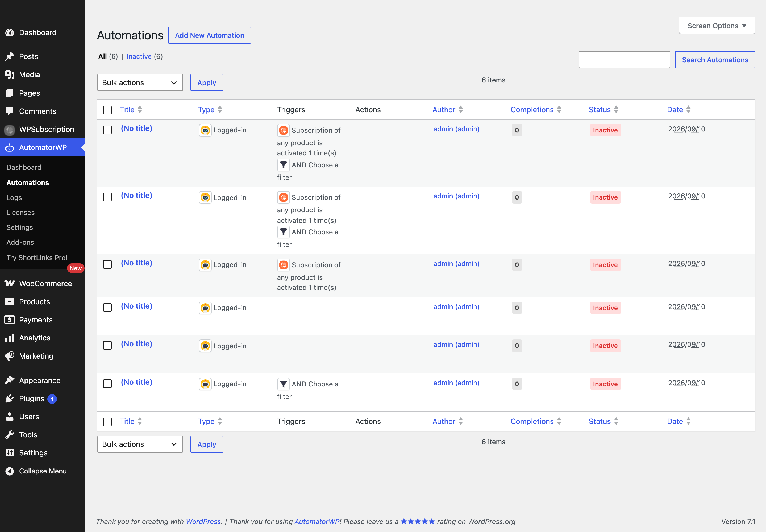Screen dimensions: 766x532
Task: Open the top Bulk actions dropdown
Action: coord(140,82)
